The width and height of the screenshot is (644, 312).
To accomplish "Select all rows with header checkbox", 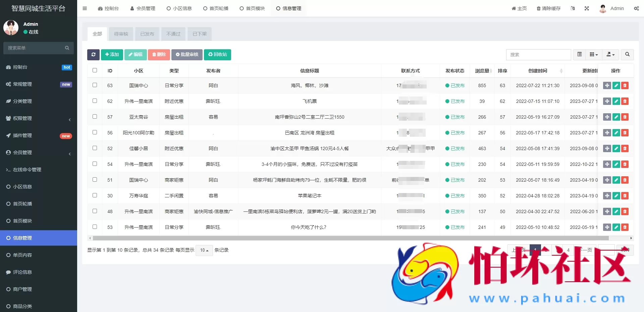I will point(95,70).
